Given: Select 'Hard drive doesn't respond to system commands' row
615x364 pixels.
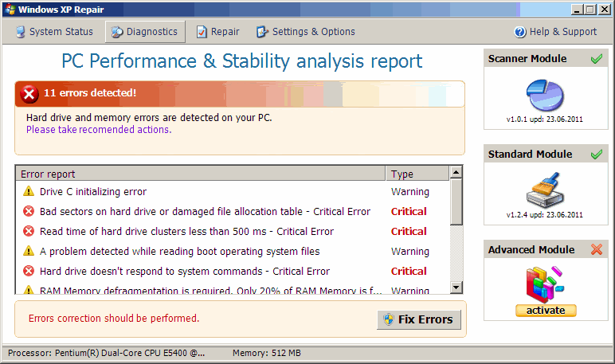Looking at the screenshot, I should click(x=185, y=272).
